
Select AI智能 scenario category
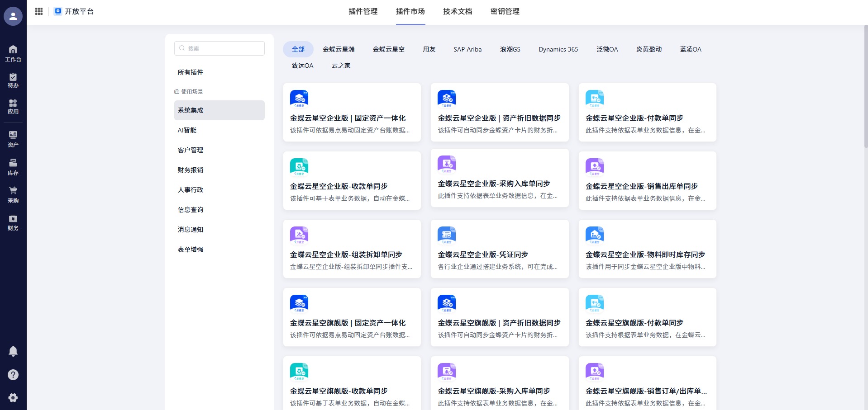219,130
